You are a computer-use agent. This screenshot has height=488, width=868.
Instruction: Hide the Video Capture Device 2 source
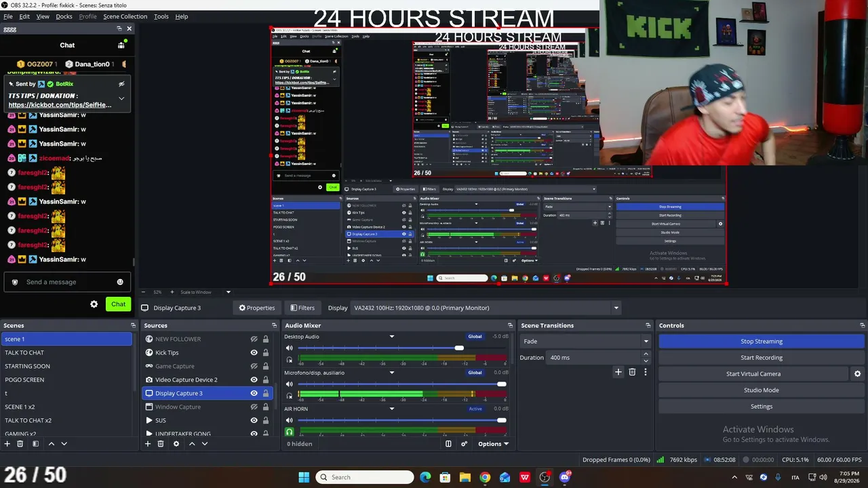point(254,380)
